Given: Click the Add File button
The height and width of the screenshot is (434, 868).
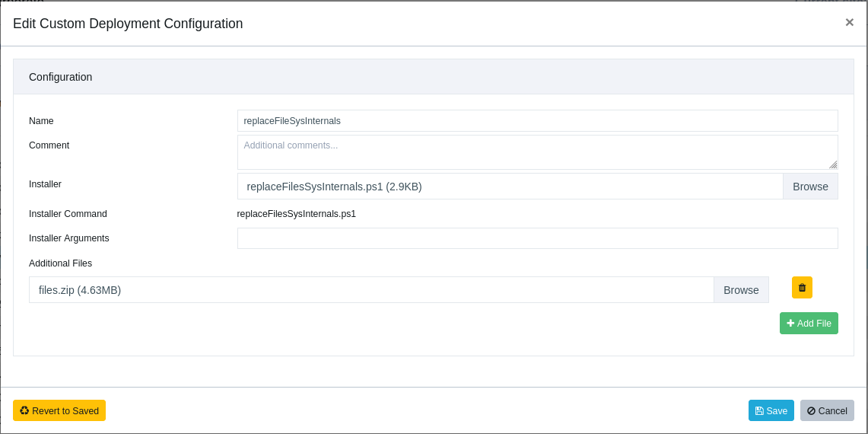Looking at the screenshot, I should point(809,323).
